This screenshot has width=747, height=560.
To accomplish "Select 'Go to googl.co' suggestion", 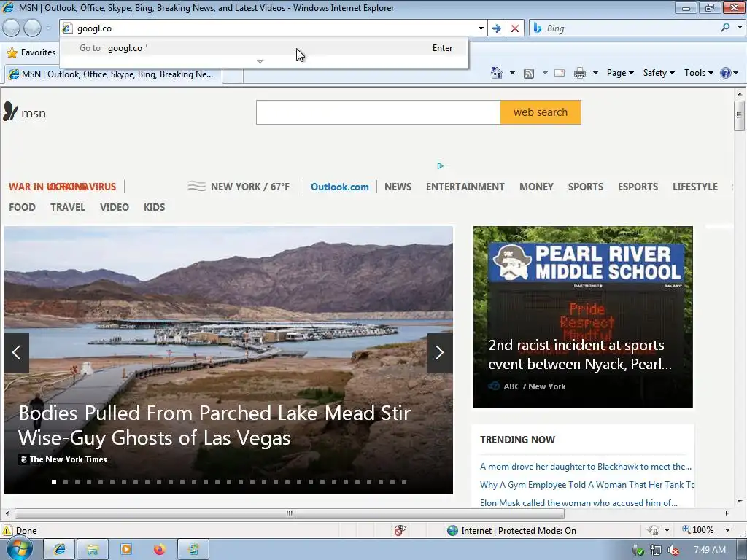I will pos(263,48).
